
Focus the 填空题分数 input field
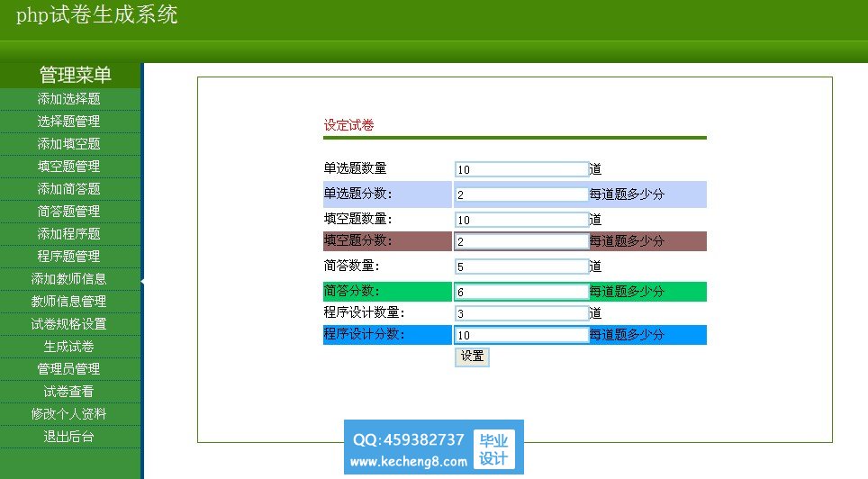coord(521,241)
